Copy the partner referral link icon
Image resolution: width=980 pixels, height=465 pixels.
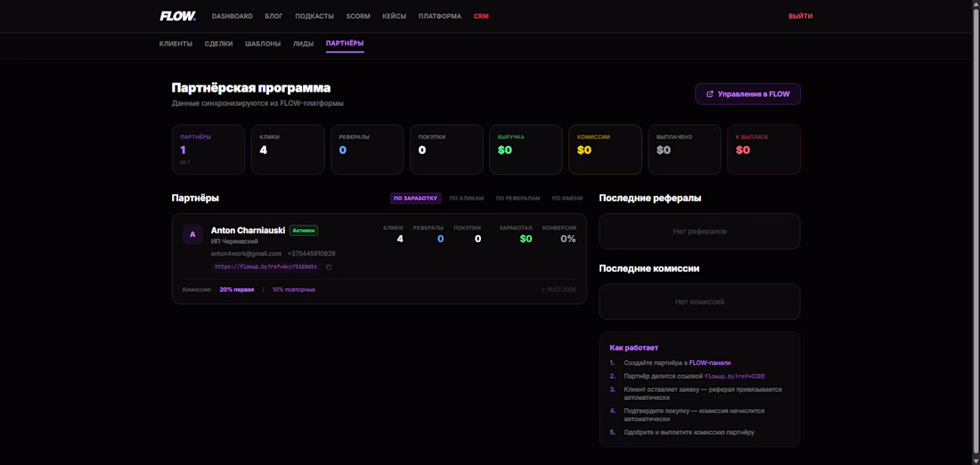click(x=329, y=267)
